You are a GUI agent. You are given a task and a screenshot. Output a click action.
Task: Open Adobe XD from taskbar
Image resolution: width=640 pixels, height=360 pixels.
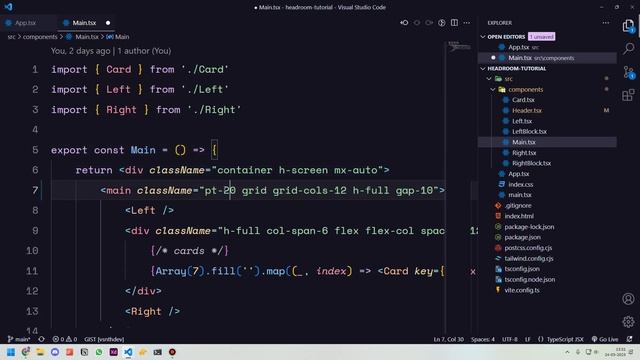(113, 352)
